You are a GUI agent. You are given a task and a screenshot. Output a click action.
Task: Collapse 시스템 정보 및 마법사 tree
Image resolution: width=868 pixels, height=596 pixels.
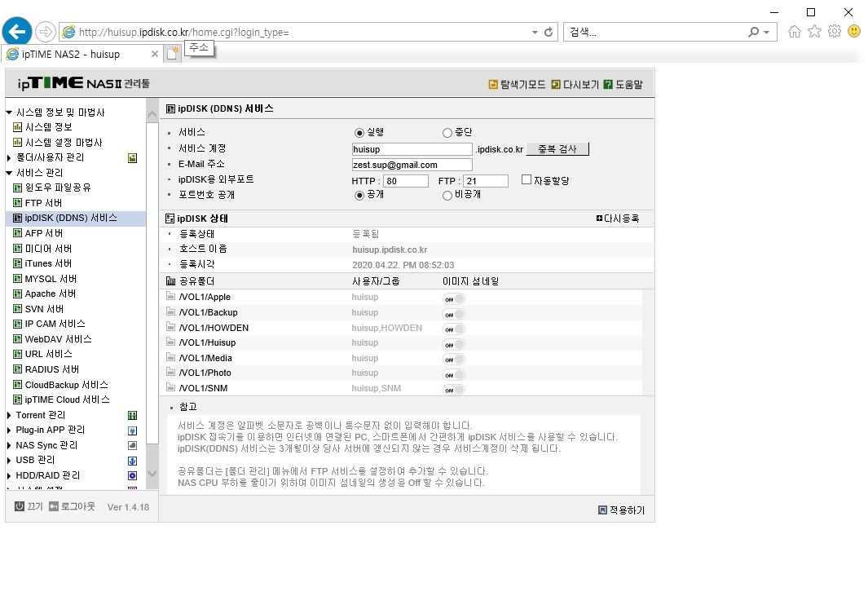pyautogui.click(x=9, y=113)
